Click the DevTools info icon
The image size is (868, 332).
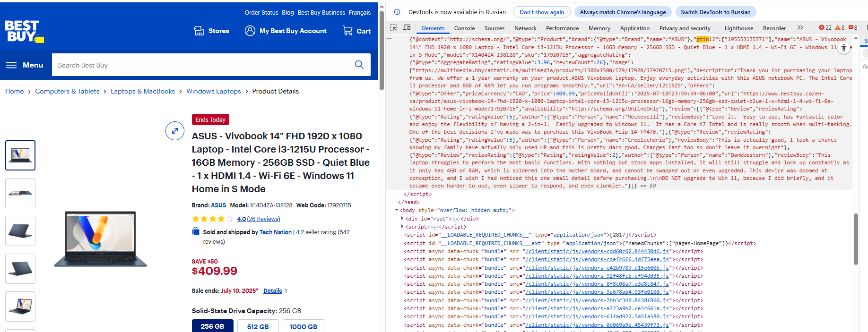(x=397, y=12)
